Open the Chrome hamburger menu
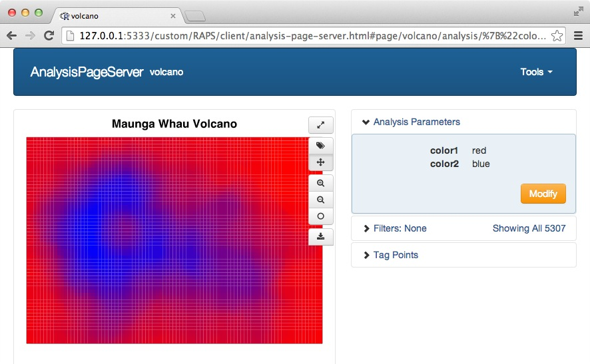590x364 pixels. [x=577, y=36]
